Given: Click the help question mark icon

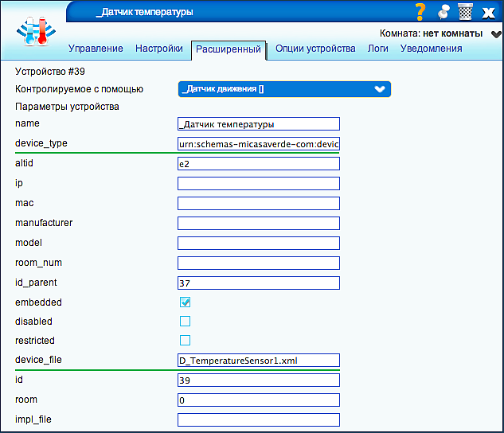Looking at the screenshot, I should click(421, 12).
